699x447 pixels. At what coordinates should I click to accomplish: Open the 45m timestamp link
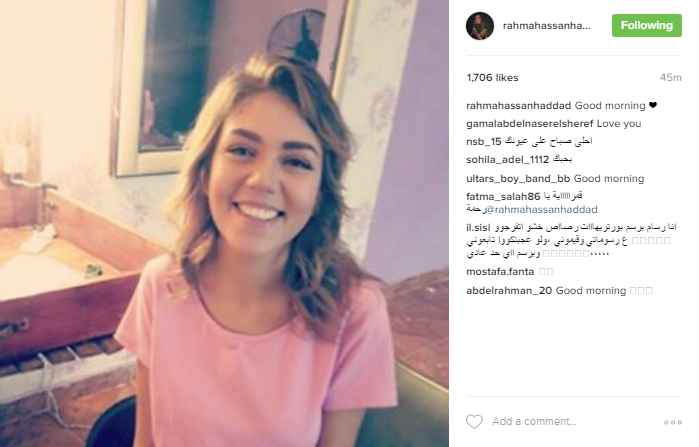point(670,78)
